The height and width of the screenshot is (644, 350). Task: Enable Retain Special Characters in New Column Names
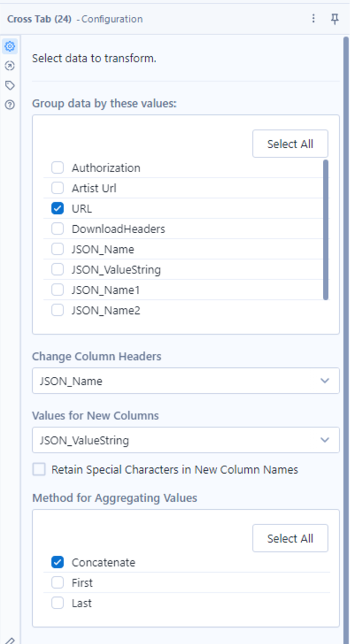(40, 470)
